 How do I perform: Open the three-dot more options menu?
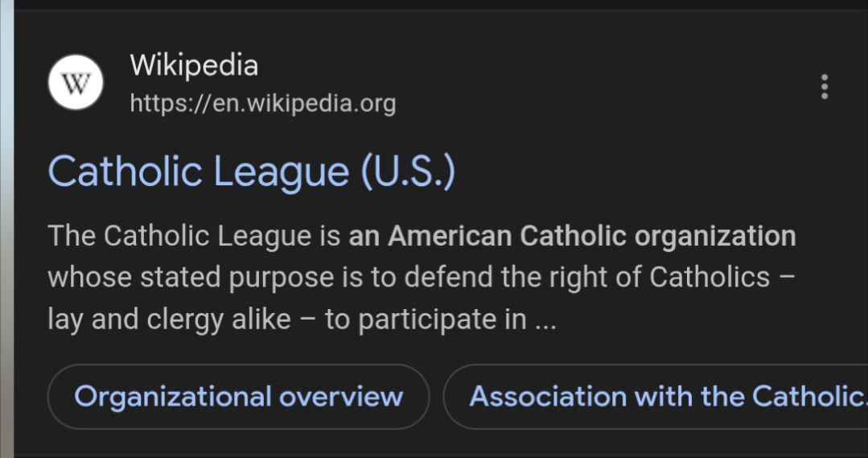click(824, 86)
